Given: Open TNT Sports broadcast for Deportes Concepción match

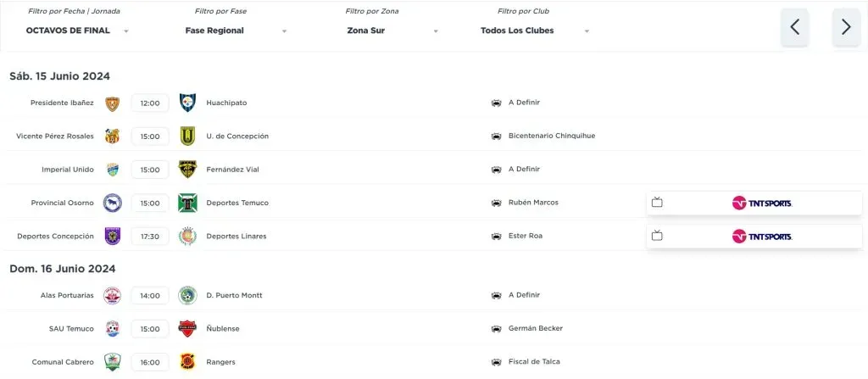Looking at the screenshot, I should pyautogui.click(x=761, y=236).
